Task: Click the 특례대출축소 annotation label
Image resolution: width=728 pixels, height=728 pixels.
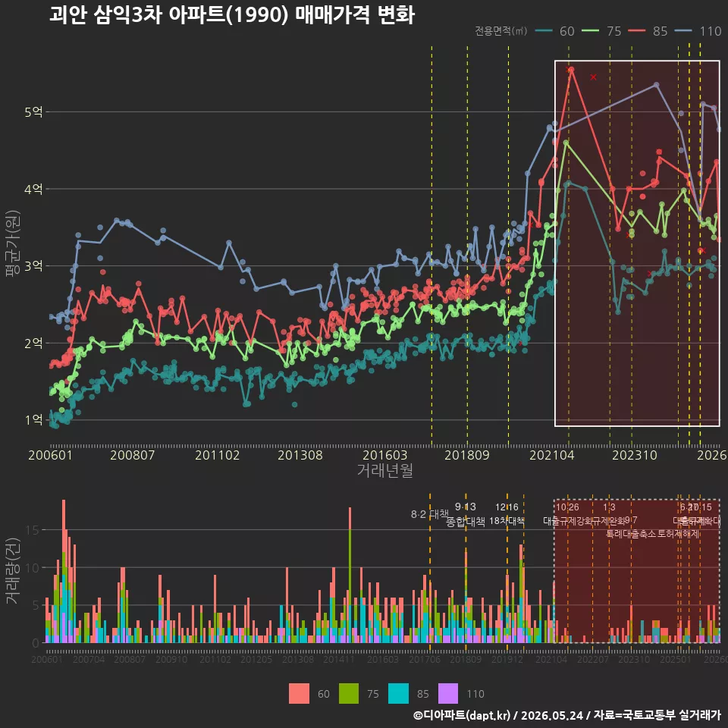Action: click(632, 534)
